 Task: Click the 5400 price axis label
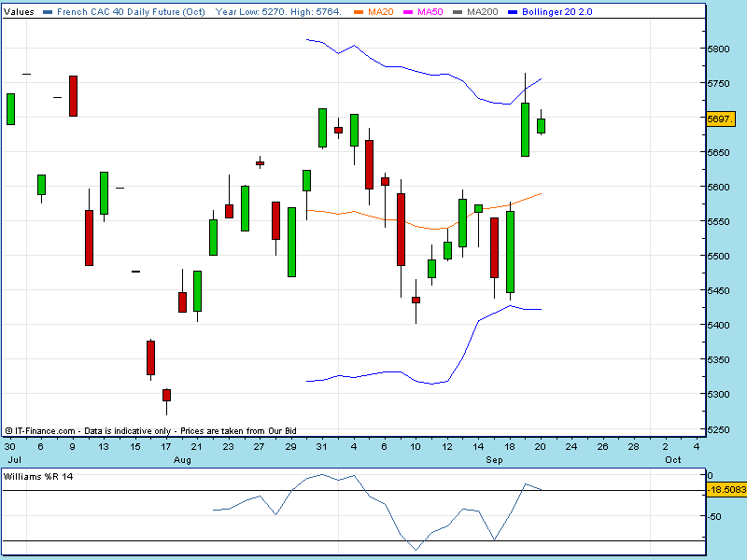718,325
